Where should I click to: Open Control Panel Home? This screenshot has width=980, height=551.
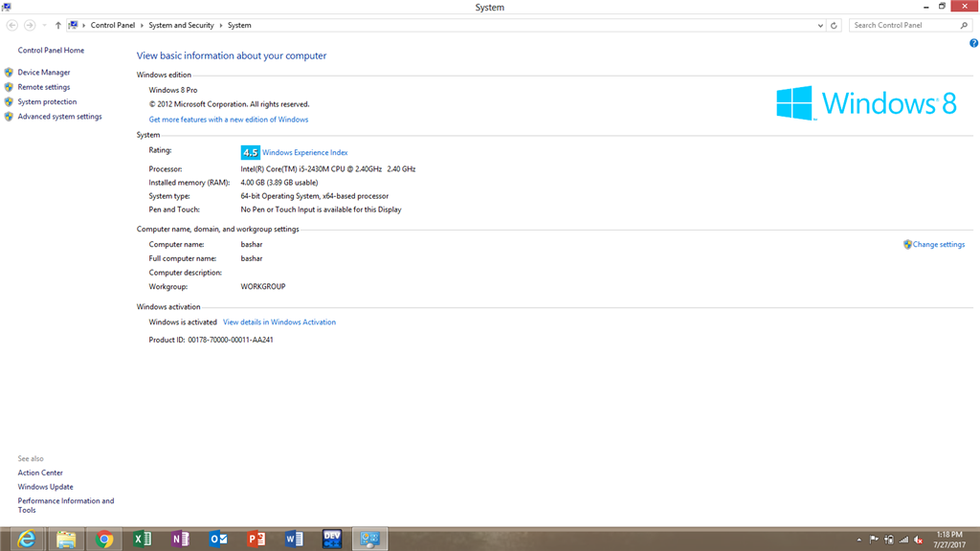click(x=51, y=50)
